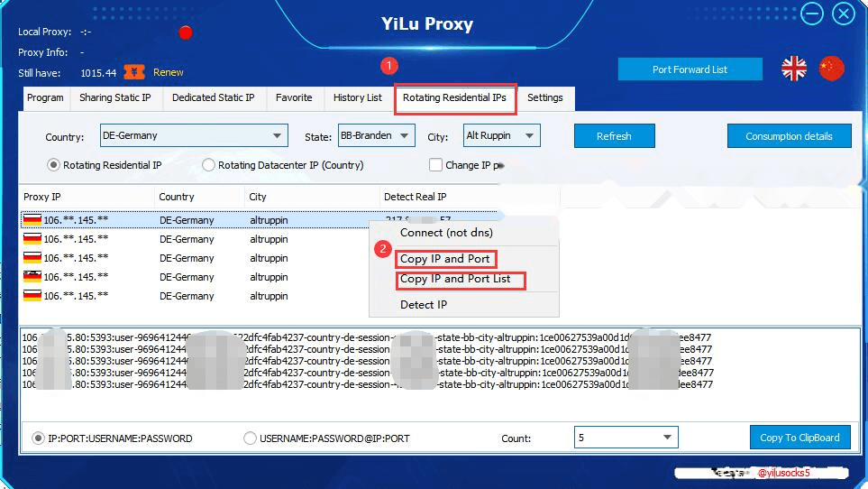Screen dimensions: 868x489
Task: Switch to the Sharing Static IP tab
Action: pos(115,98)
